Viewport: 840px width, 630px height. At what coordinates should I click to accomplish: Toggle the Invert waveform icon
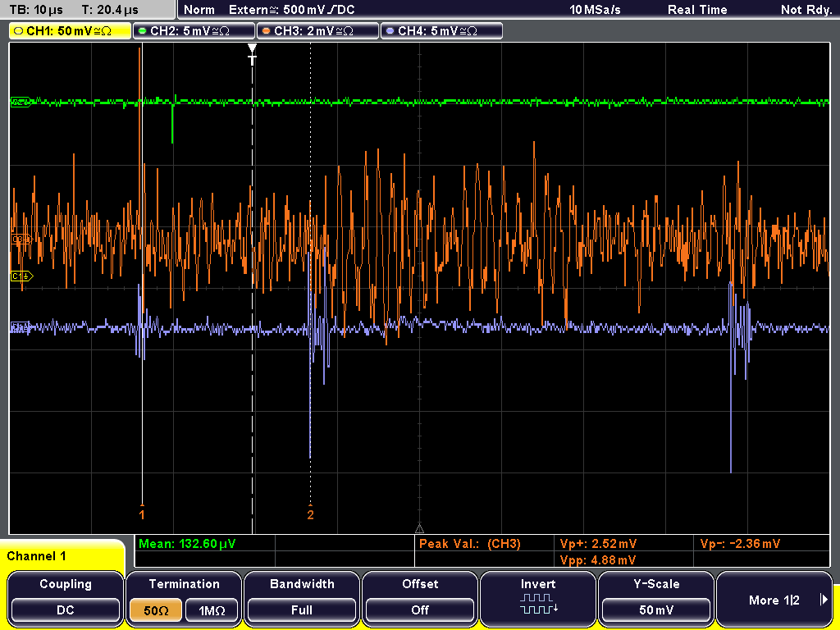538,604
